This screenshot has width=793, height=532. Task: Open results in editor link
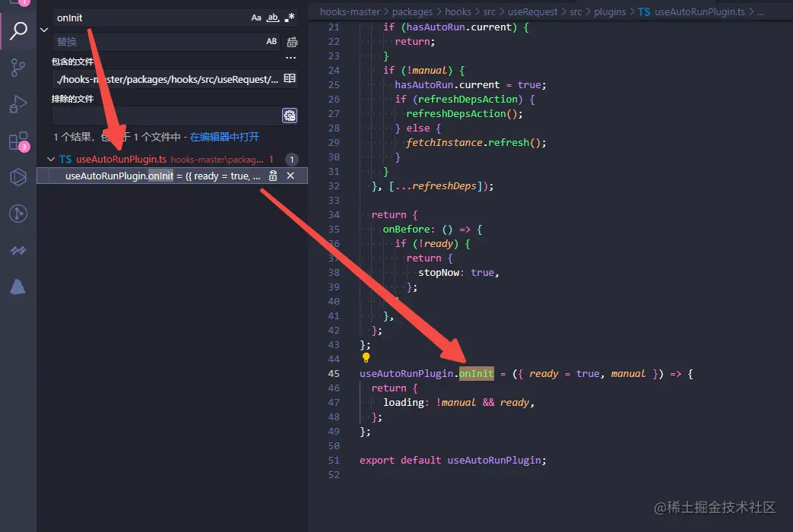[224, 137]
